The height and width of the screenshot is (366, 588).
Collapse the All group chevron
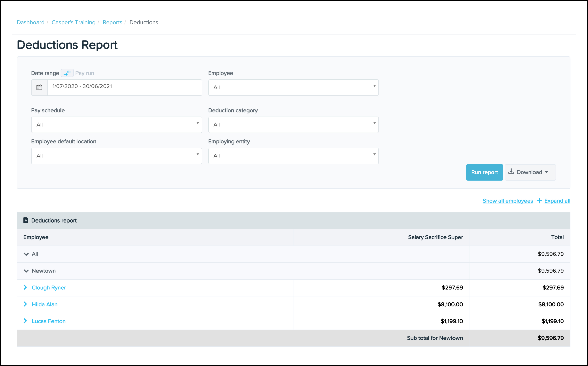click(26, 254)
